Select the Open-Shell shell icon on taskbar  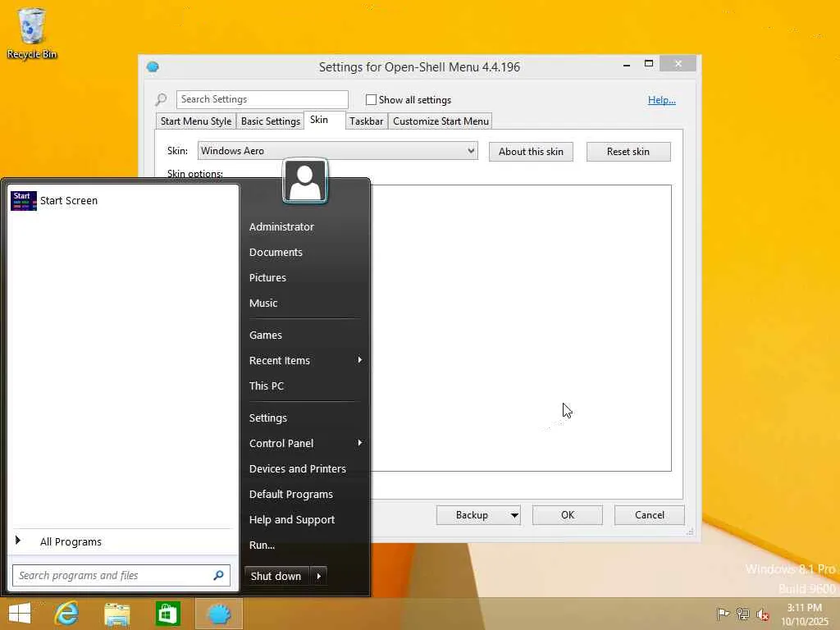point(219,614)
